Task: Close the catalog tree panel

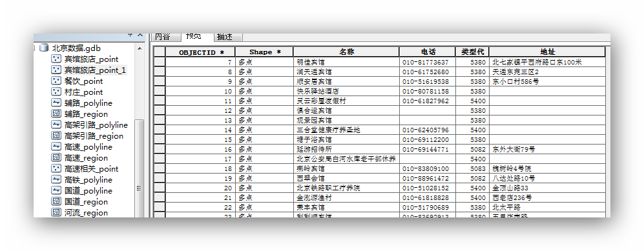Action: (140, 36)
